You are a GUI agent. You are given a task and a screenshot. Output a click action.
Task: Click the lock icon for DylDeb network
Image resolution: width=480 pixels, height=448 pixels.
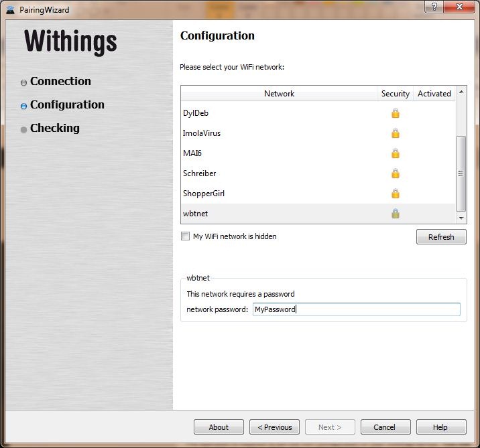(396, 113)
